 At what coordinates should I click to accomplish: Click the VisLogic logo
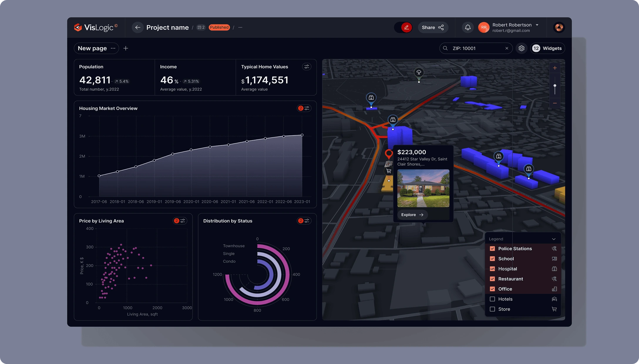click(x=96, y=27)
